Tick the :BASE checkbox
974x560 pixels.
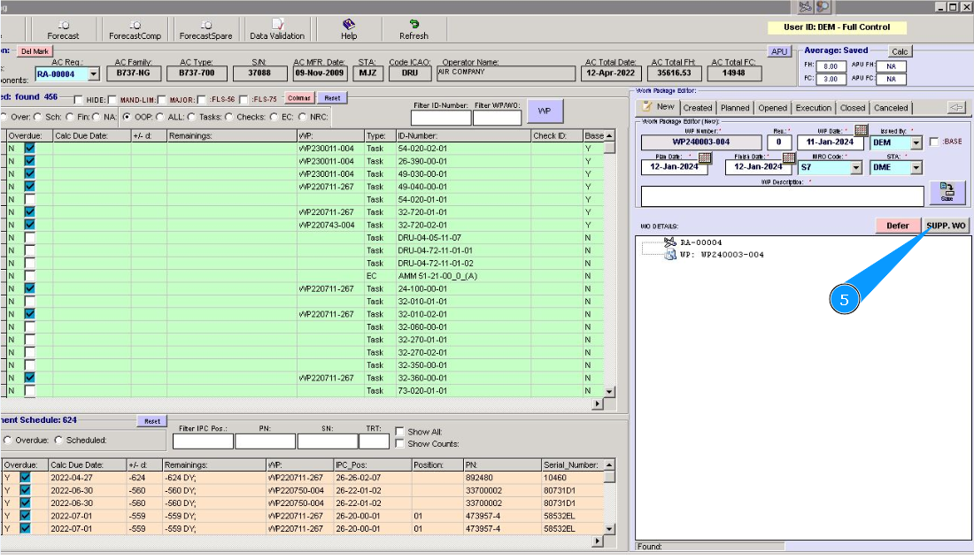coord(934,142)
